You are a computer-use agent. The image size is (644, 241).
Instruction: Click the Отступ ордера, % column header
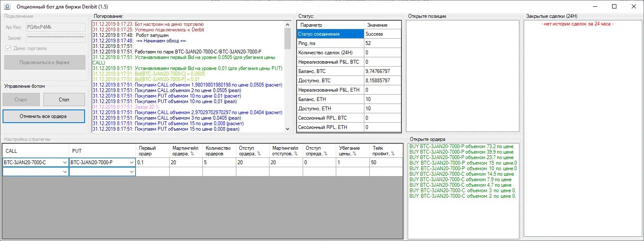[x=252, y=151]
